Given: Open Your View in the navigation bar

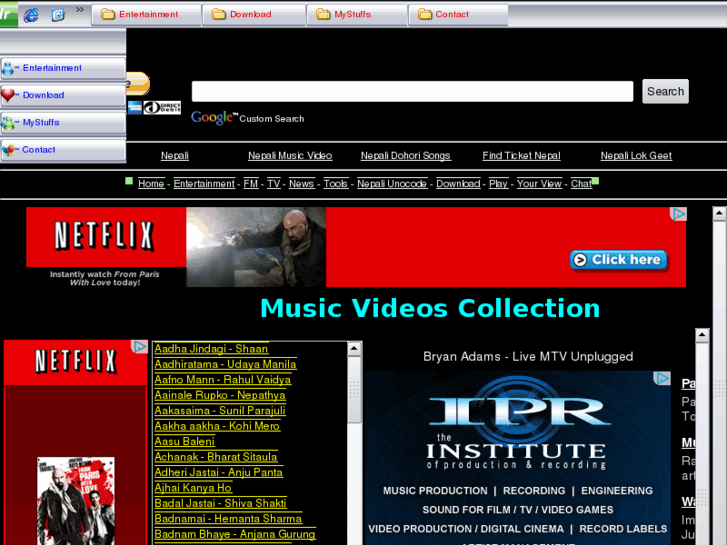Looking at the screenshot, I should 540,184.
